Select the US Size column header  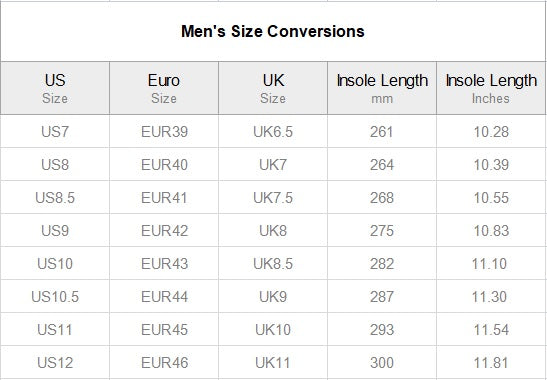pyautogui.click(x=55, y=88)
